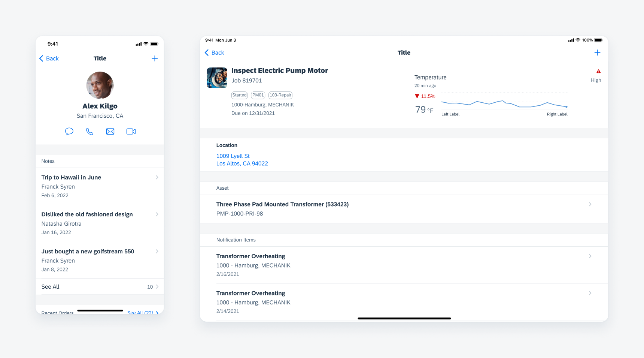Tap the chevron next to count 10
Viewport: 644px width, 358px height.
[157, 287]
